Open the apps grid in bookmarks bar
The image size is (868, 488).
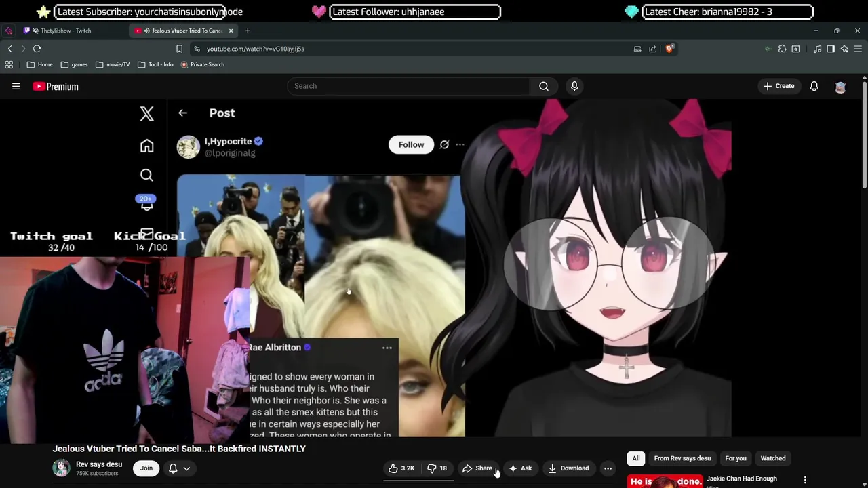pos(9,64)
